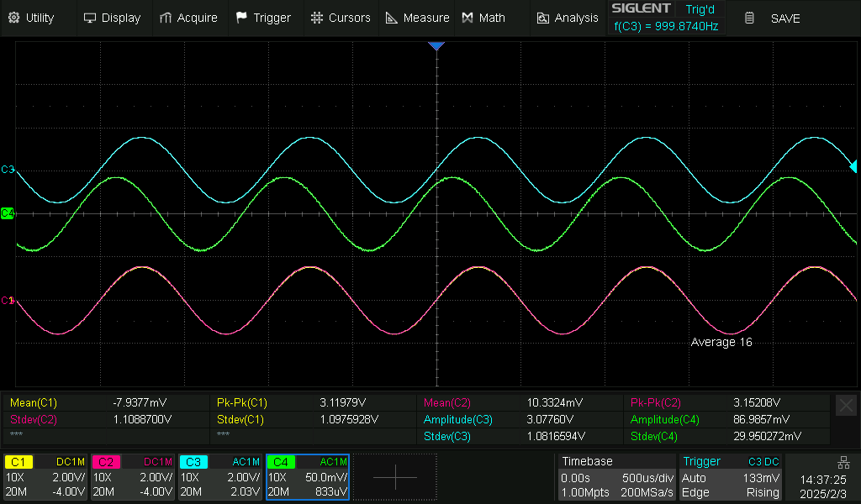Add a new channel with plus box
Viewport: 861px width, 504px height.
coord(395,477)
